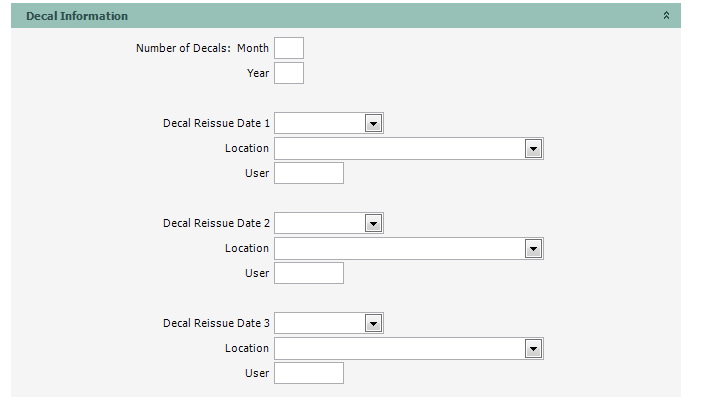Viewport: 713px width, 405px height.
Task: Click User field under Reissue Date 1
Action: [309, 173]
